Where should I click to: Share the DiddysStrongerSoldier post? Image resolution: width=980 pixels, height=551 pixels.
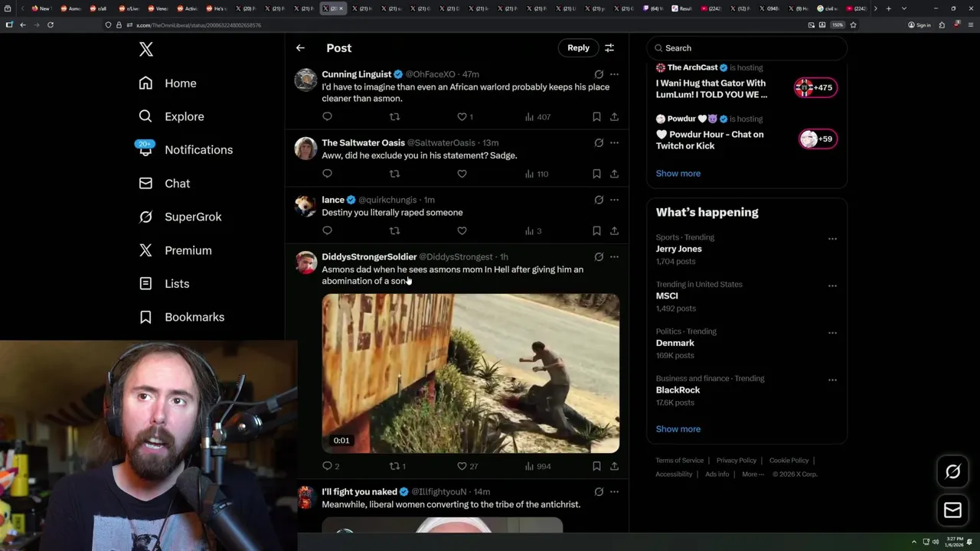[614, 466]
